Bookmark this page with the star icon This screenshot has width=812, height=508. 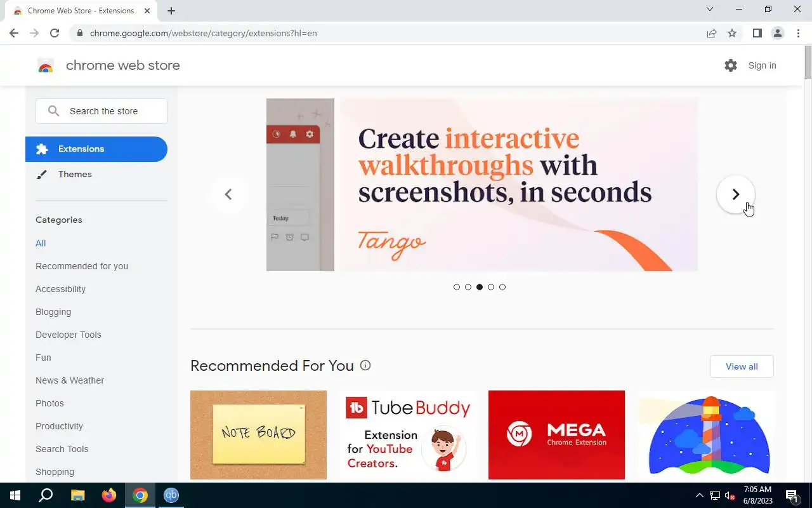[732, 33]
